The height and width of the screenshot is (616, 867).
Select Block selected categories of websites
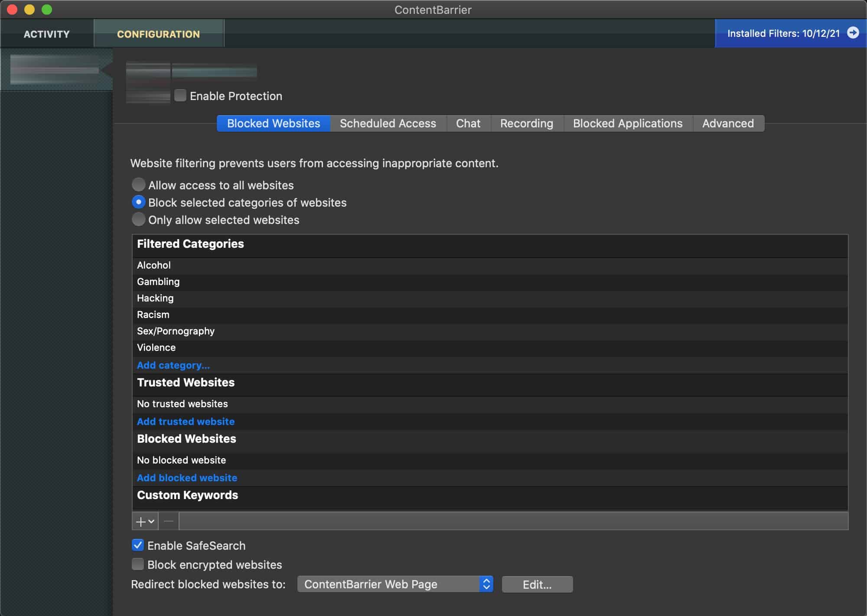[x=138, y=202]
